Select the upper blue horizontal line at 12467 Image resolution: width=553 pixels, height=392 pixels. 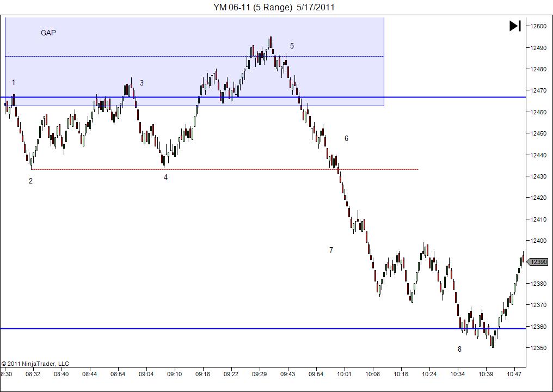pyautogui.click(x=263, y=97)
